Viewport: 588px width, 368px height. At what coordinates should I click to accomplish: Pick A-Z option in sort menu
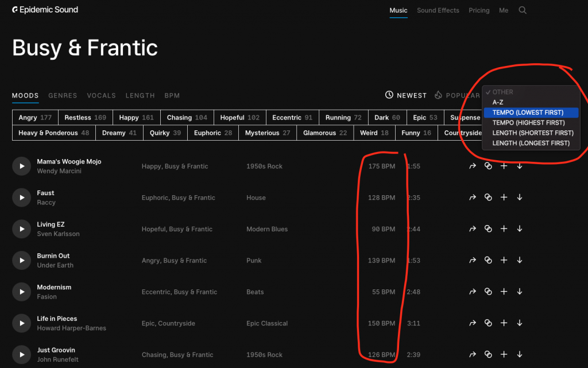point(498,102)
